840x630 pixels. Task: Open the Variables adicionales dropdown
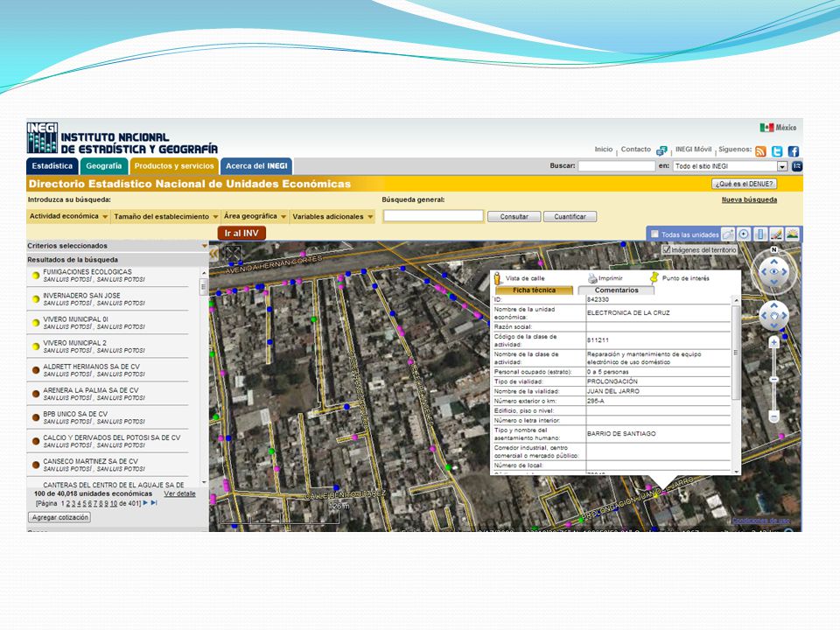(x=332, y=216)
